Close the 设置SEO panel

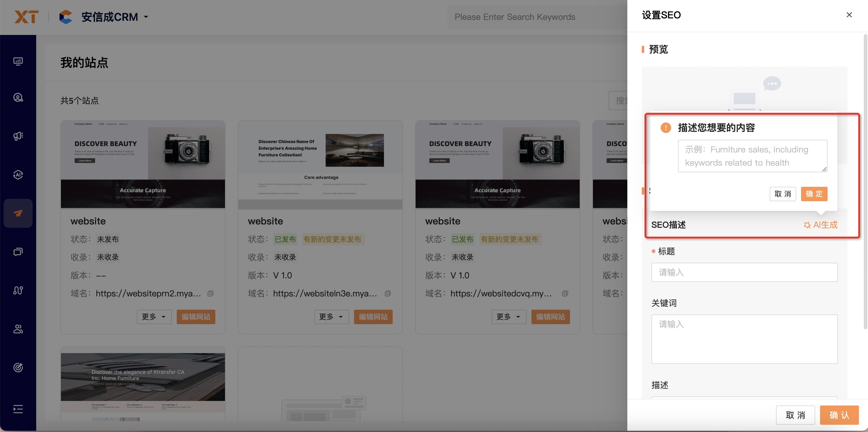849,15
